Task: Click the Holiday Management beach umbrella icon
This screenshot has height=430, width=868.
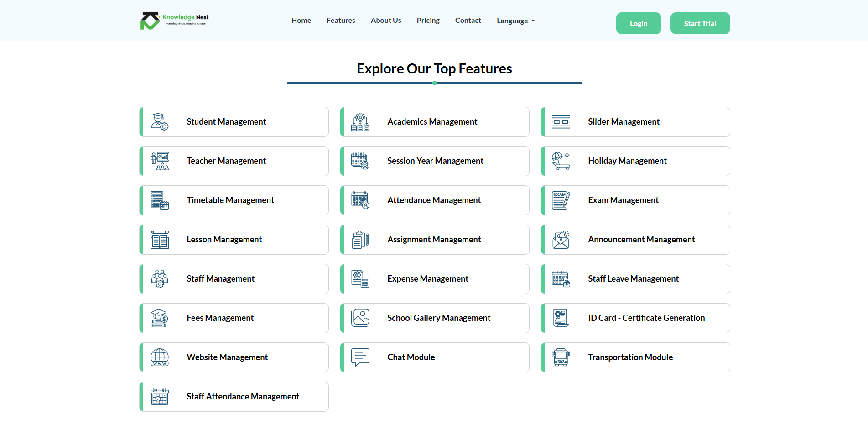Action: pos(561,161)
